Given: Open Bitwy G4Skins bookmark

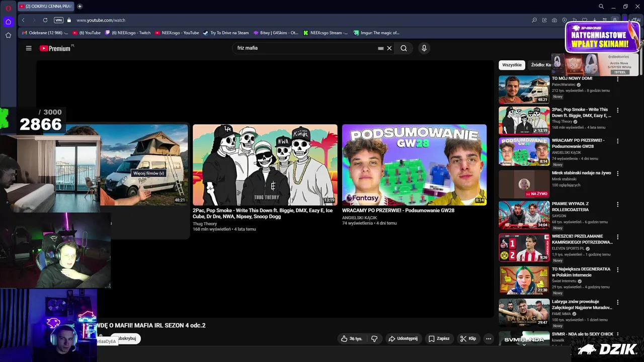Looking at the screenshot, I should coord(276,33).
